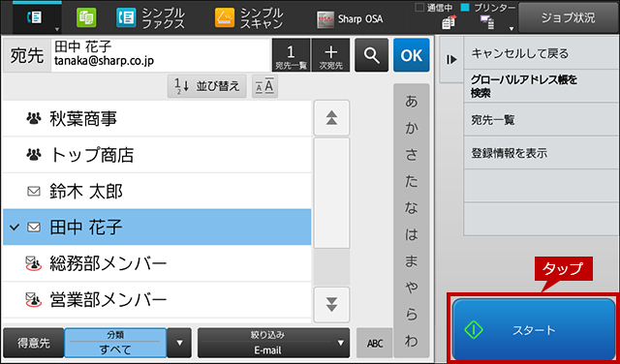Collapse the action panel arrow tab
This screenshot has width=620, height=364.
coord(451,59)
